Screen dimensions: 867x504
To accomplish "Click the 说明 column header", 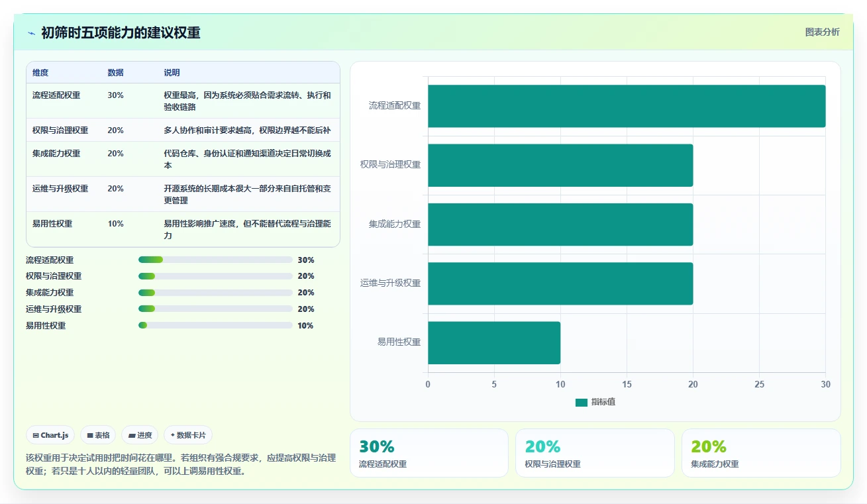I will pyautogui.click(x=172, y=73).
